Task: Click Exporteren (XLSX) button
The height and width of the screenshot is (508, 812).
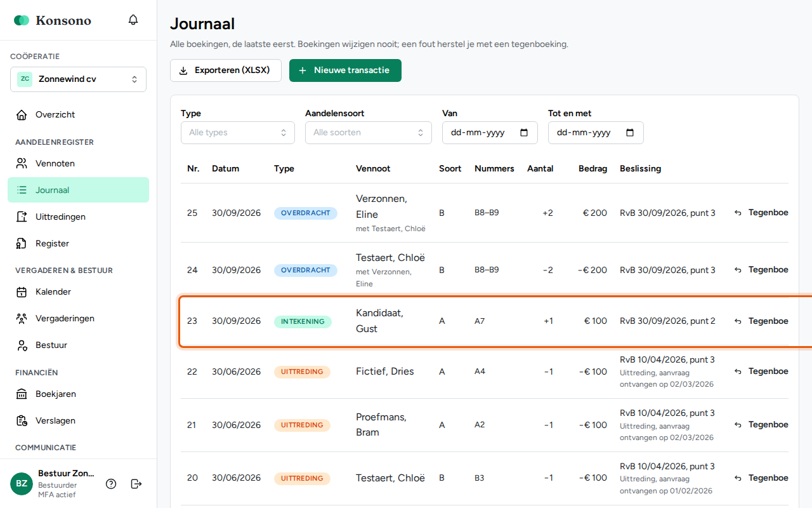Action: point(226,70)
